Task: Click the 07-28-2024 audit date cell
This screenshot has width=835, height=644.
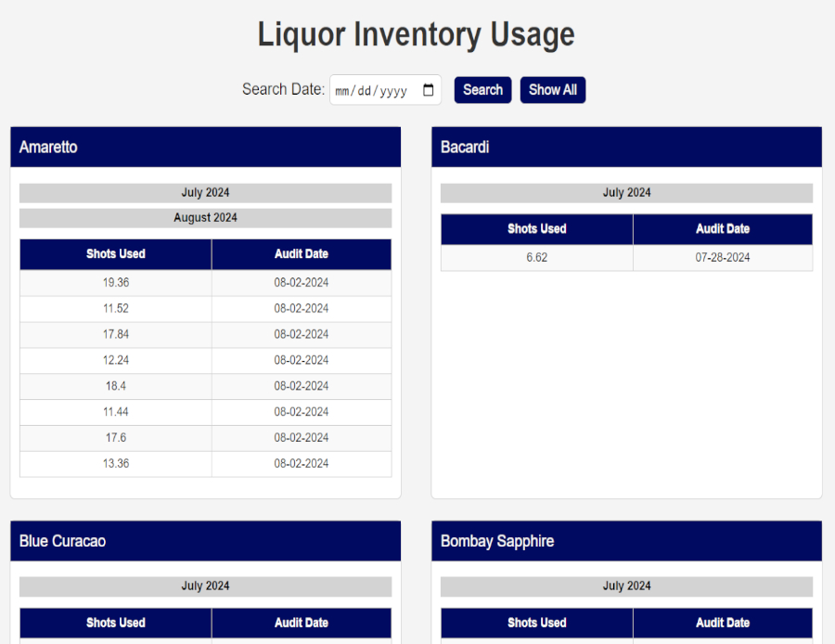Action: pos(722,258)
